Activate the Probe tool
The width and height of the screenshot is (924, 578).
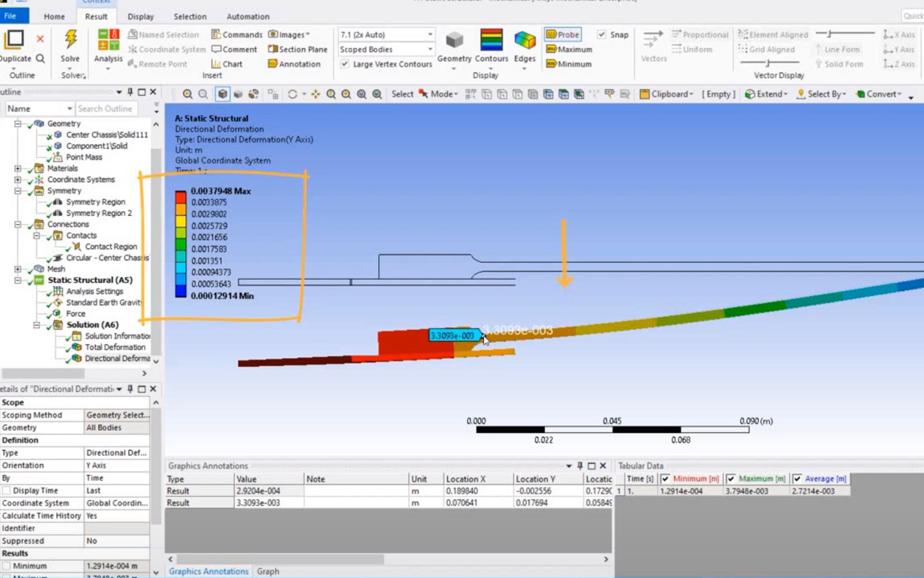click(x=563, y=35)
